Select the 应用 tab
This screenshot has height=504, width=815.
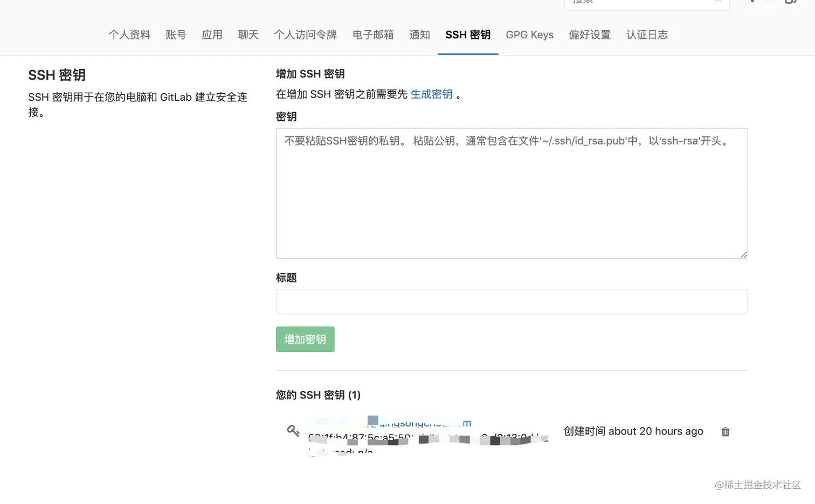212,34
